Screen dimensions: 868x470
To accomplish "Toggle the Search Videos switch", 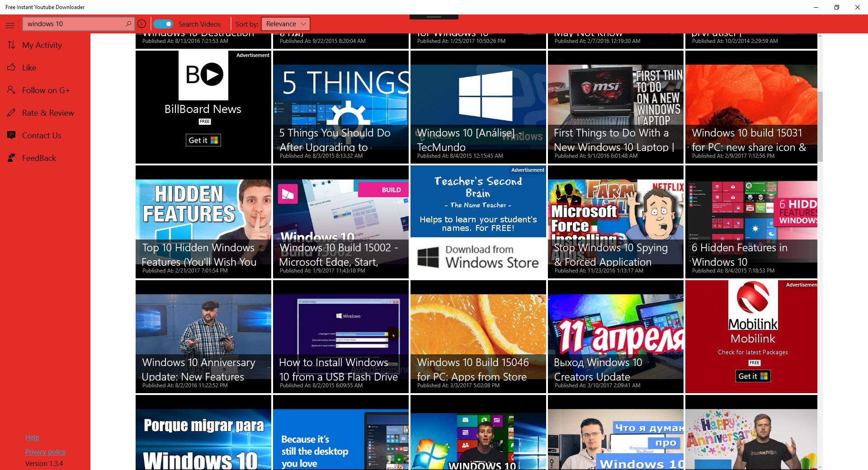I will pyautogui.click(x=163, y=24).
